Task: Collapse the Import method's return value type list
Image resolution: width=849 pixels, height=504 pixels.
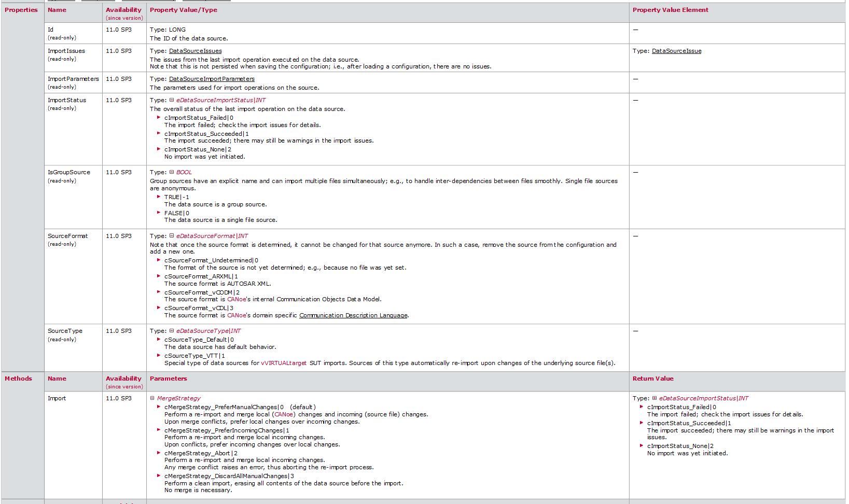Action: [655, 398]
